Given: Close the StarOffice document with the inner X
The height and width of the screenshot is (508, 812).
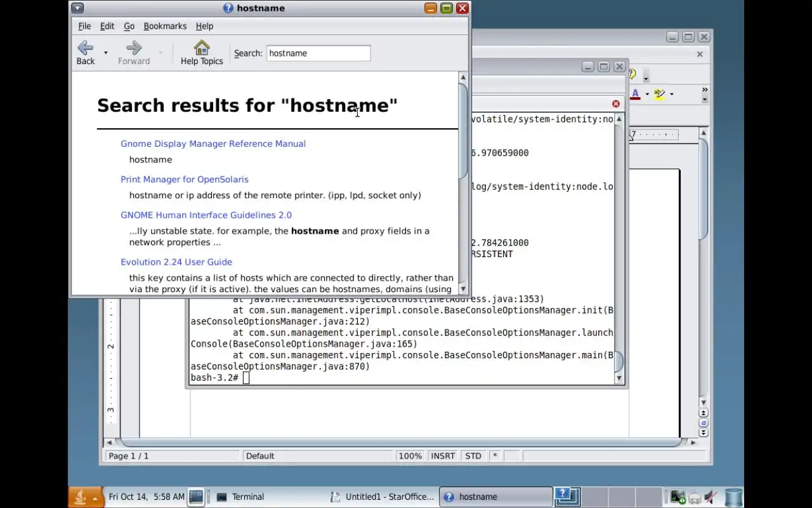Looking at the screenshot, I should click(x=700, y=54).
